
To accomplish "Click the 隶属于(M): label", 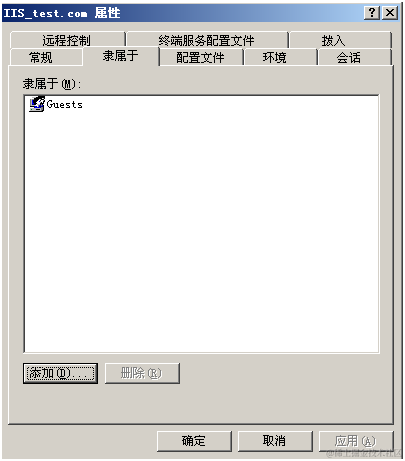I will [52, 84].
